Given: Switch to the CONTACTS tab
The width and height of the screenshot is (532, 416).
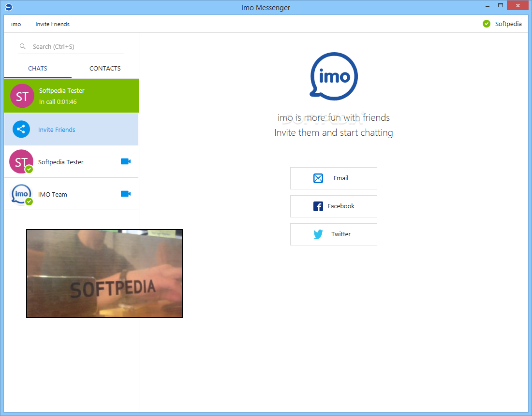Looking at the screenshot, I should pyautogui.click(x=105, y=69).
